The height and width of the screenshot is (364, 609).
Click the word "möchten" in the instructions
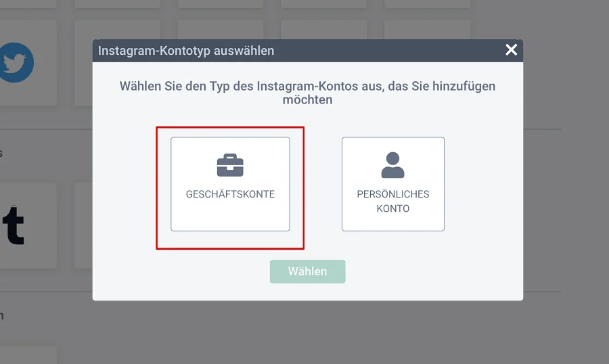point(307,99)
